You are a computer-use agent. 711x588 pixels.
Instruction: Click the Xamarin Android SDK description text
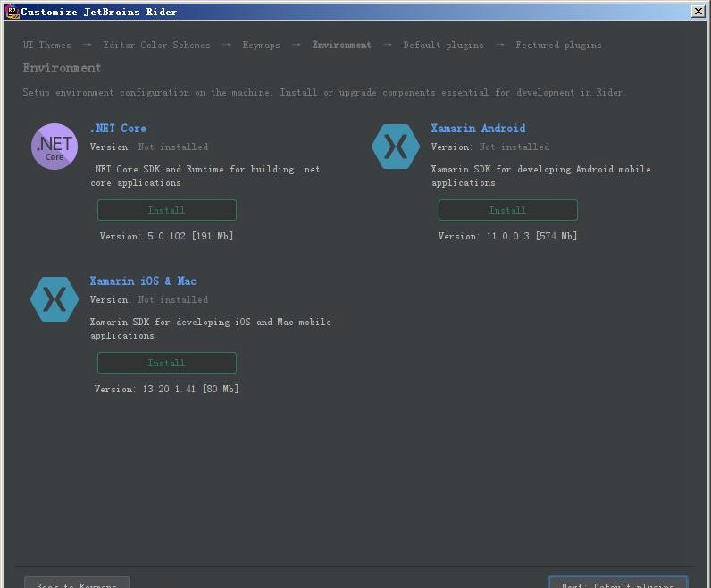(x=541, y=176)
